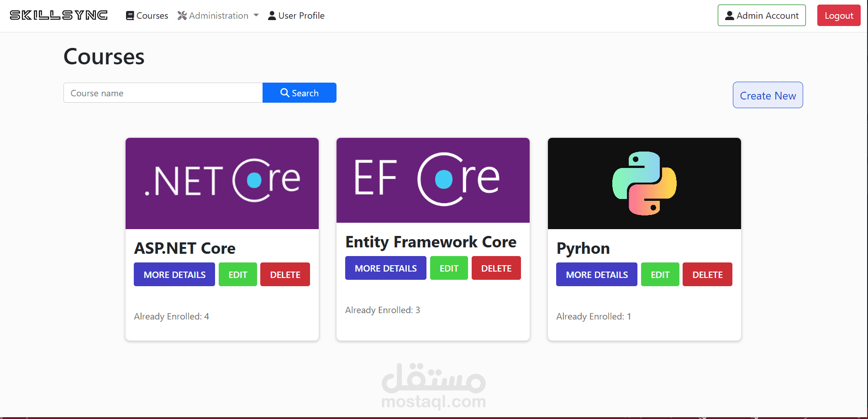View More Details for Entity Framework Core

point(386,268)
